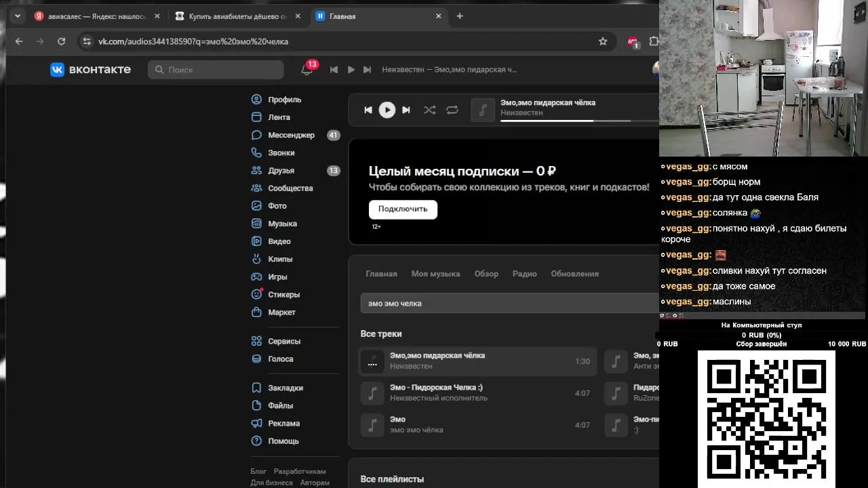Open the browser tab list dropdown

point(18,16)
